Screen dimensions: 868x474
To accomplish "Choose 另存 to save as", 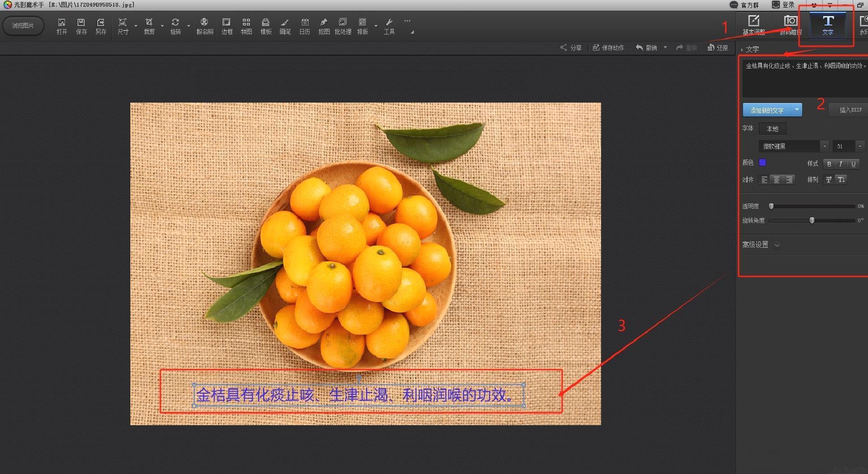I will click(101, 26).
